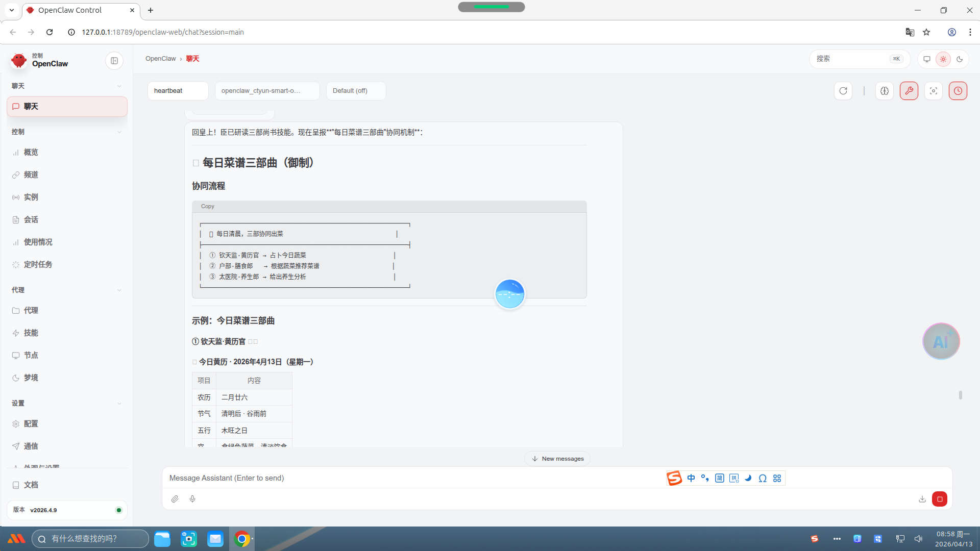The image size is (980, 551).
Task: Open 节点 nodes page
Action: (x=67, y=355)
